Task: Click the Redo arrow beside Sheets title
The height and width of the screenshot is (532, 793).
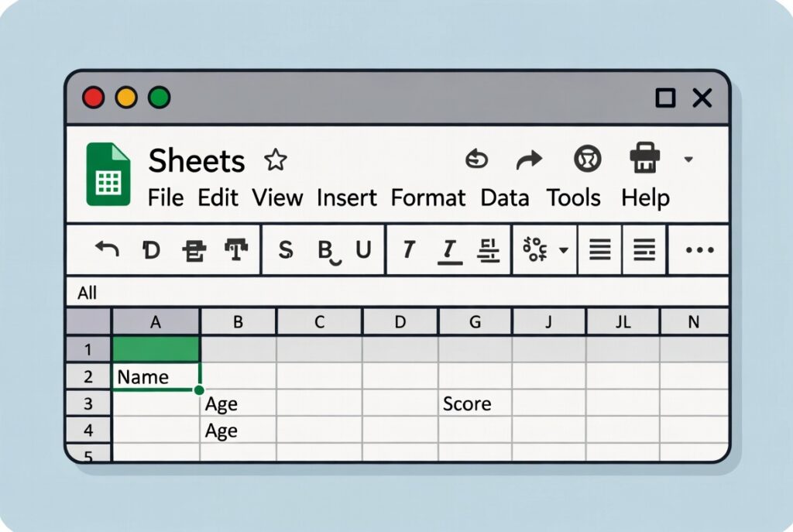Action: pyautogui.click(x=530, y=159)
